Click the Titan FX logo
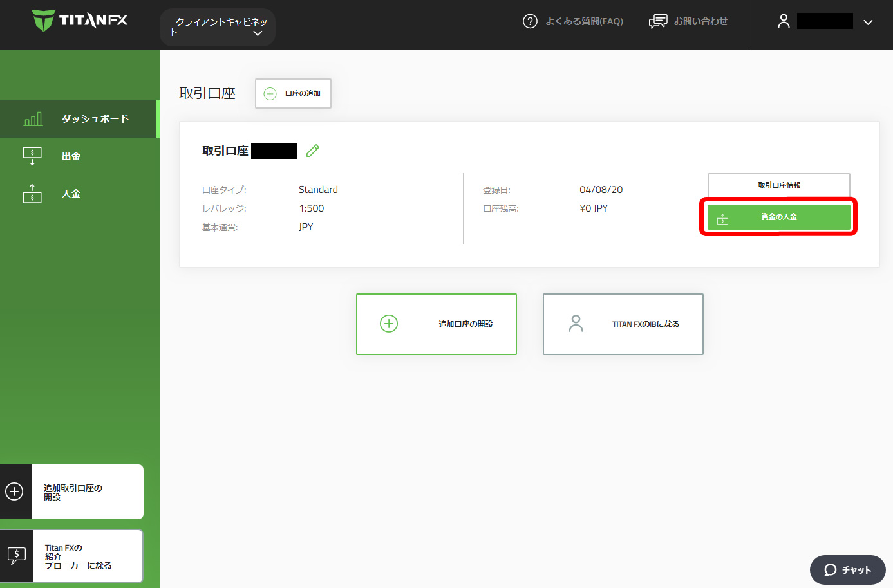Screen dimensions: 893x588 [x=80, y=21]
